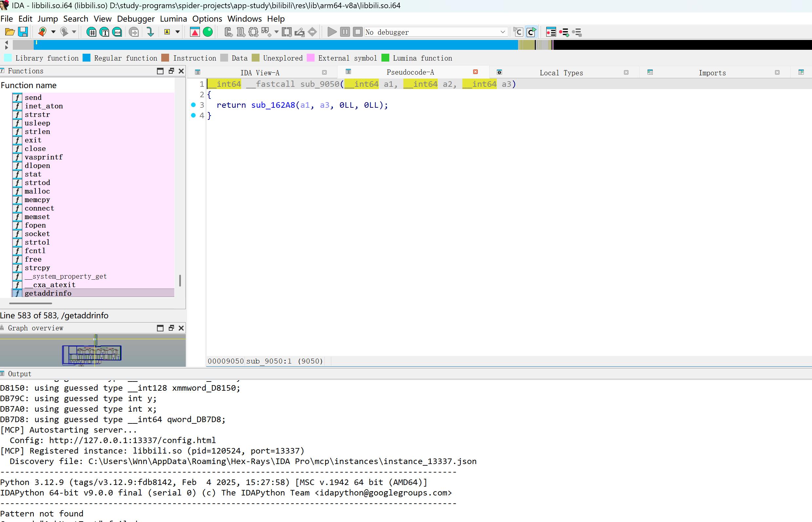Screen dimensions: 812x522
Task: Open the No debugger dropdown
Action: point(436,32)
